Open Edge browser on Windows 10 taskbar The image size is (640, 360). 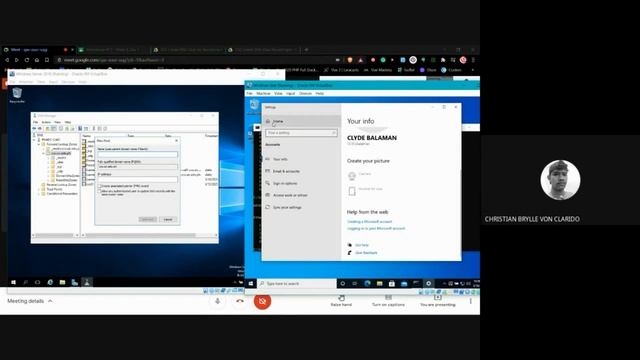click(367, 283)
